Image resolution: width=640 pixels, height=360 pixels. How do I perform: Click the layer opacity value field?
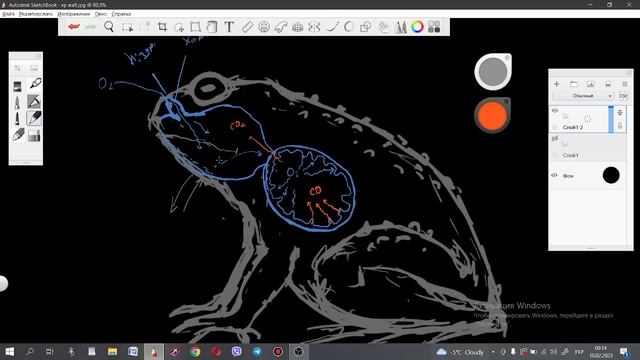[x=623, y=96]
